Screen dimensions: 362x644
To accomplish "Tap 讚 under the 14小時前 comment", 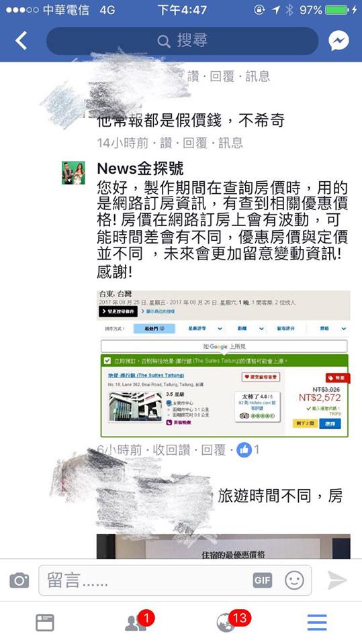I will 166,143.
